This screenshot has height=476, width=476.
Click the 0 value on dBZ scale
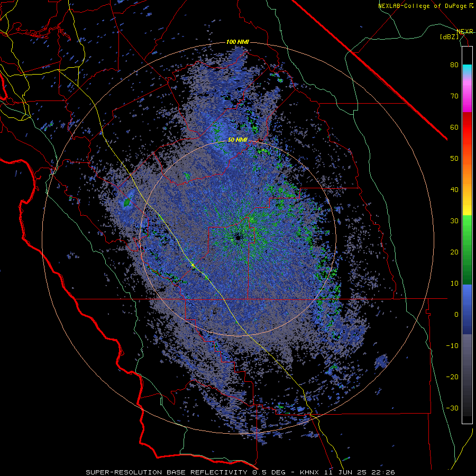456,315
